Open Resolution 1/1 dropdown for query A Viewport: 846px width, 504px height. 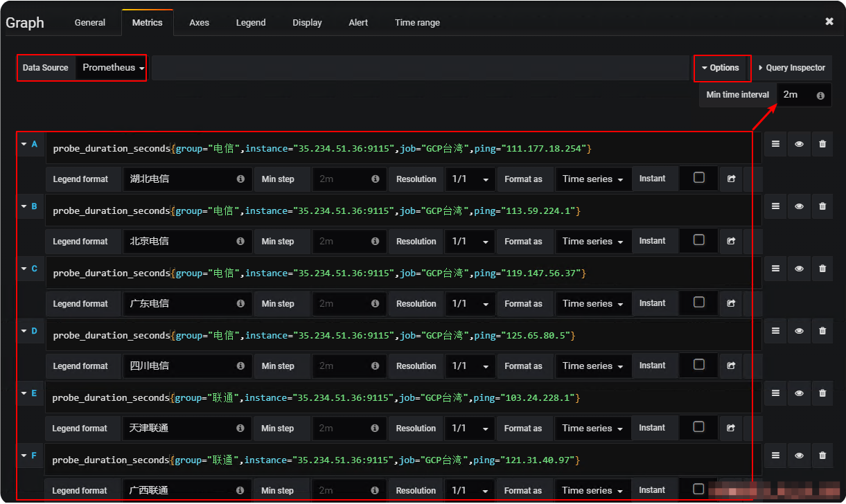470,179
